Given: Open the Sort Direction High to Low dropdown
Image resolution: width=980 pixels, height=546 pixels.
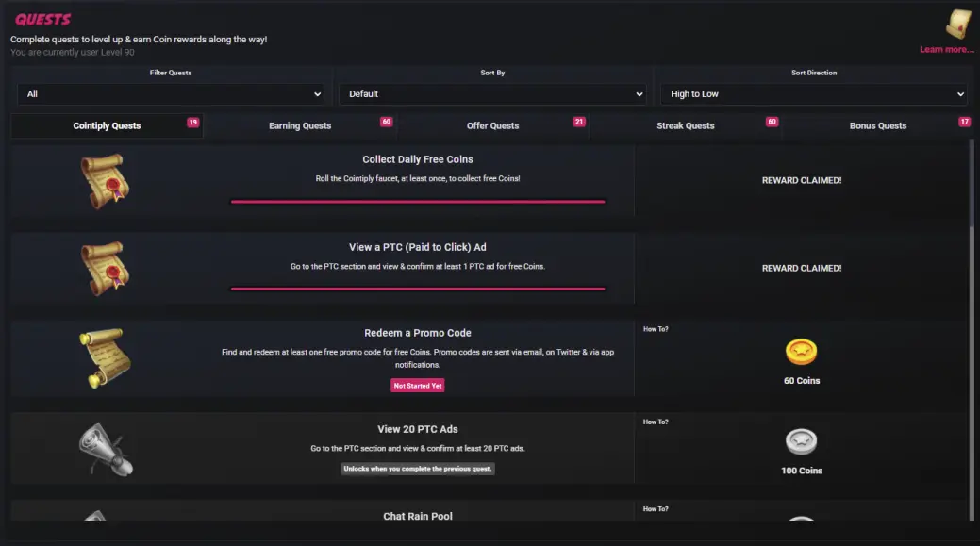Looking at the screenshot, I should point(814,93).
